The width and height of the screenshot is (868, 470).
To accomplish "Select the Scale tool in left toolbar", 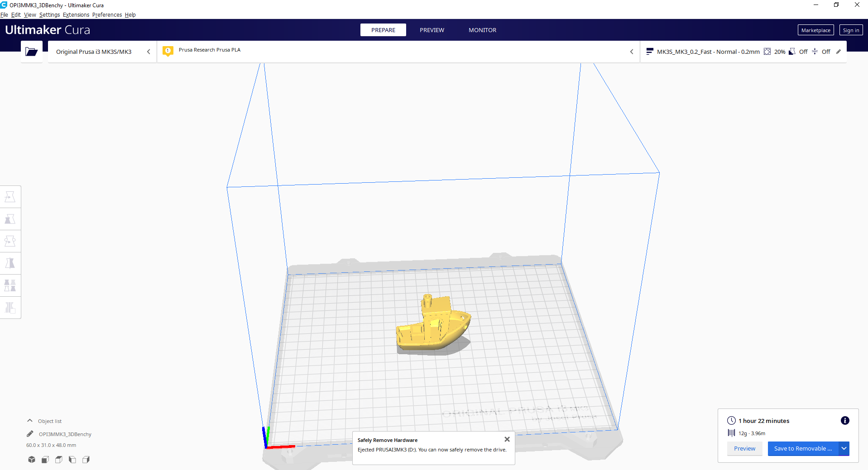I will [x=10, y=219].
